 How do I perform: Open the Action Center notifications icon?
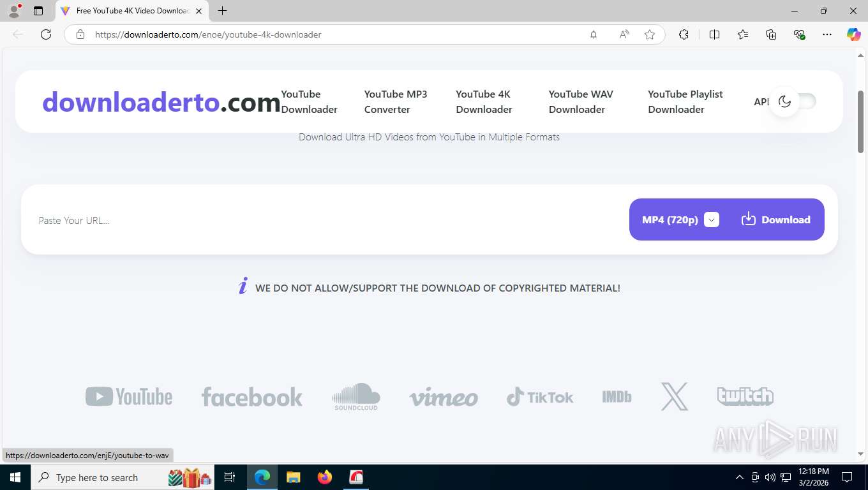847,477
